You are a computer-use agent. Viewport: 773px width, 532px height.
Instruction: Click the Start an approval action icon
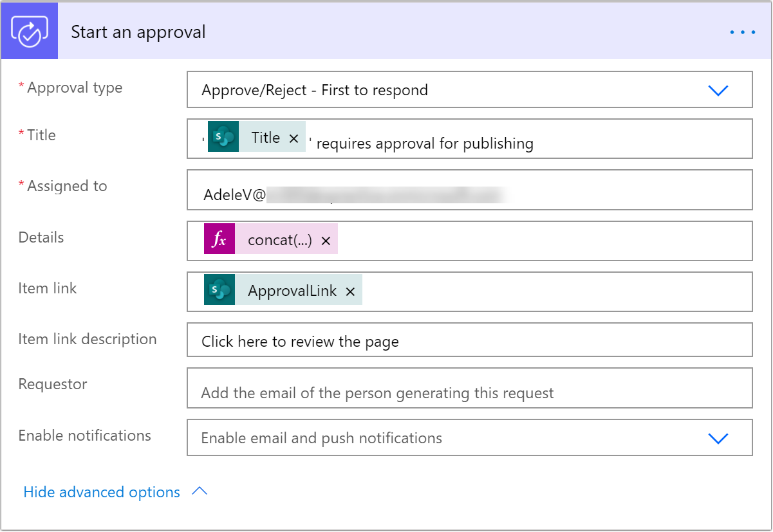(29, 30)
